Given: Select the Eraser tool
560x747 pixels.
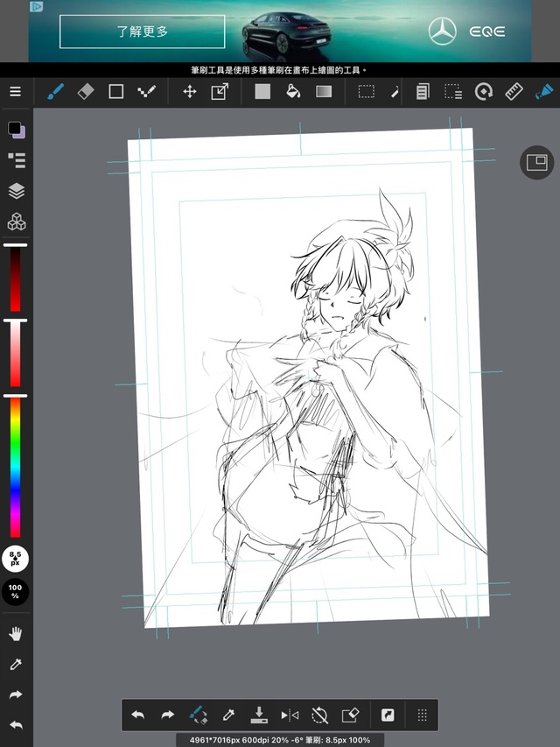Looking at the screenshot, I should [86, 91].
